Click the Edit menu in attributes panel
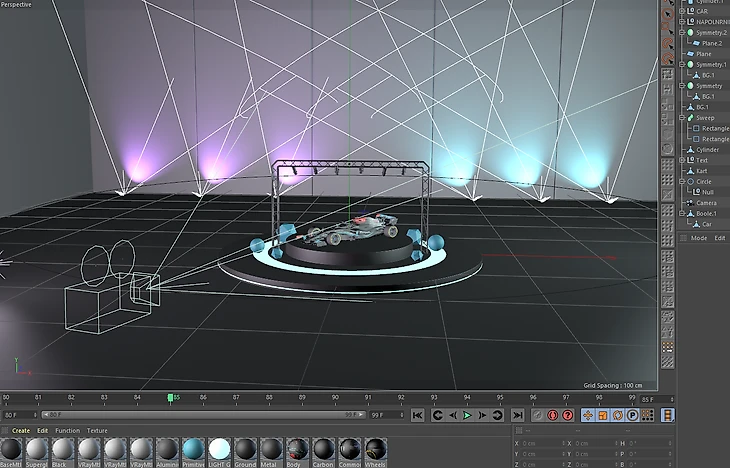 (x=719, y=238)
